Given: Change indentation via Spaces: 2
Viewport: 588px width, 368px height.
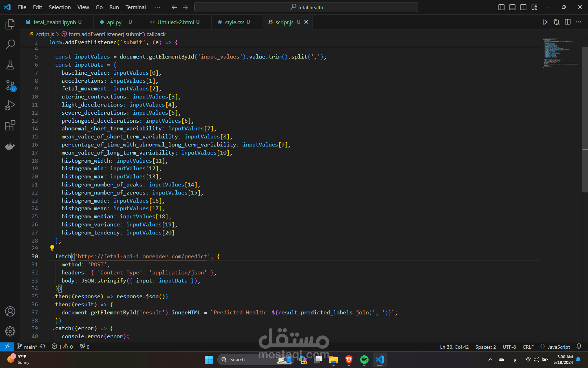Looking at the screenshot, I should point(485,347).
